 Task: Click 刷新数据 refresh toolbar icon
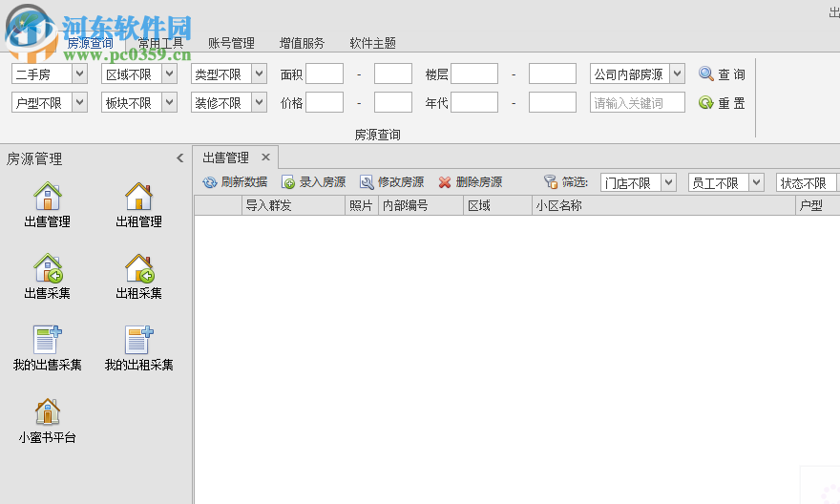pos(209,182)
